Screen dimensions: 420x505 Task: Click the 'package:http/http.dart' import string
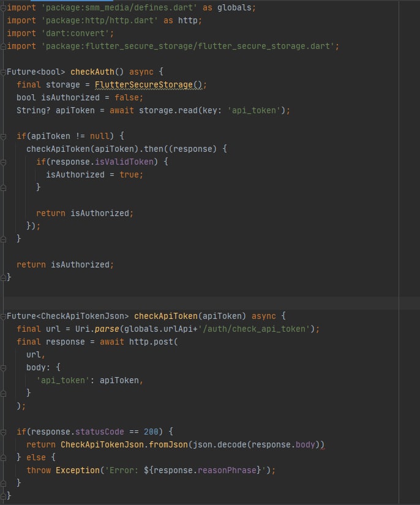(x=99, y=20)
